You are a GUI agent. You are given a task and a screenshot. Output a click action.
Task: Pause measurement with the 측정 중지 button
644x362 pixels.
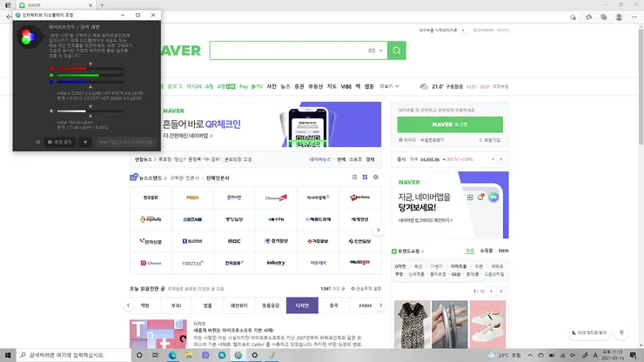(60, 142)
